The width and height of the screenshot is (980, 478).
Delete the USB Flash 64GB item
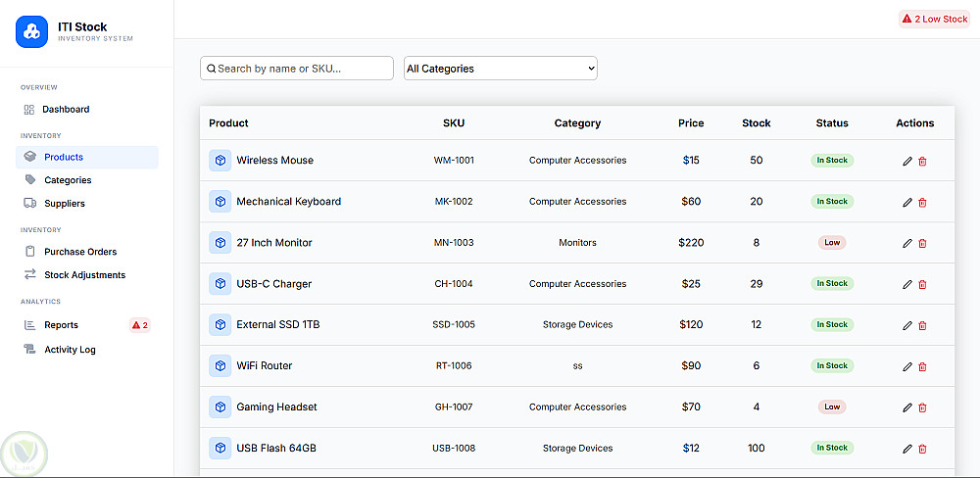pyautogui.click(x=922, y=449)
